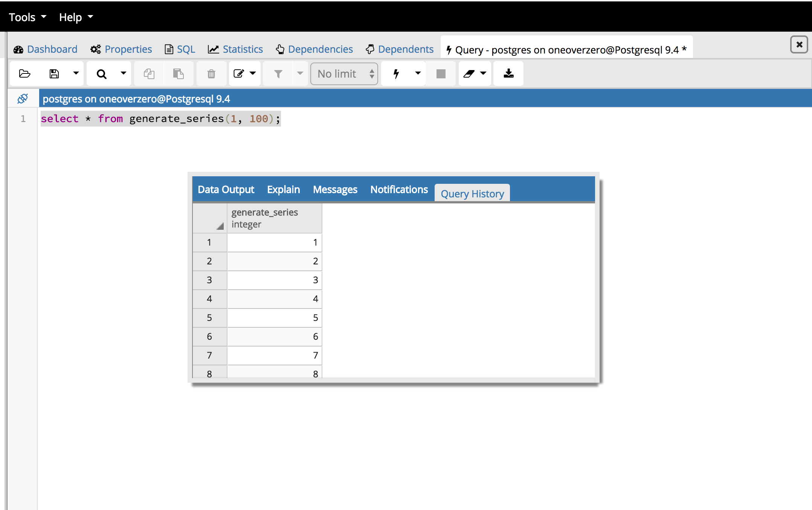Expand the Save options dropdown arrow
Viewport: 812px width, 510px height.
pyautogui.click(x=76, y=73)
